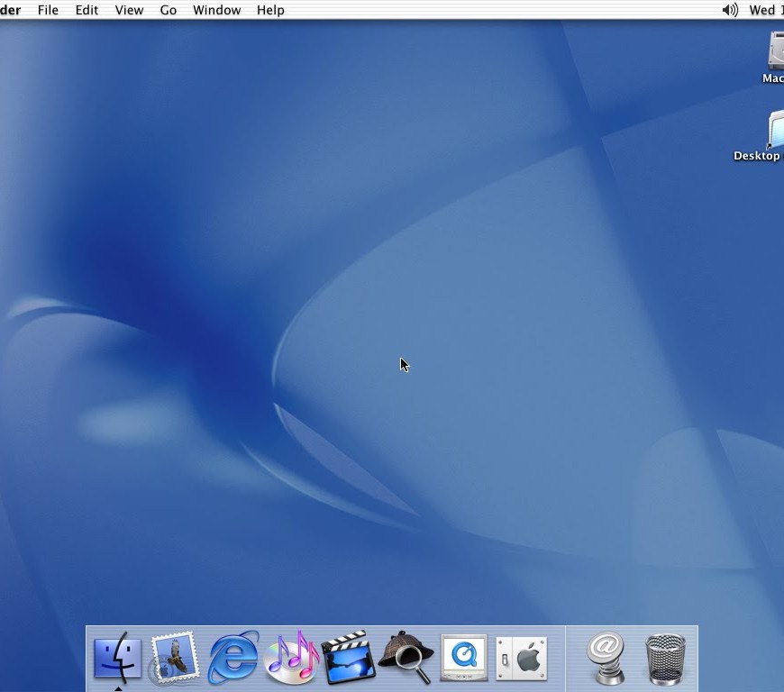
Task: Open iMovie clapperboard icon
Action: (x=348, y=658)
